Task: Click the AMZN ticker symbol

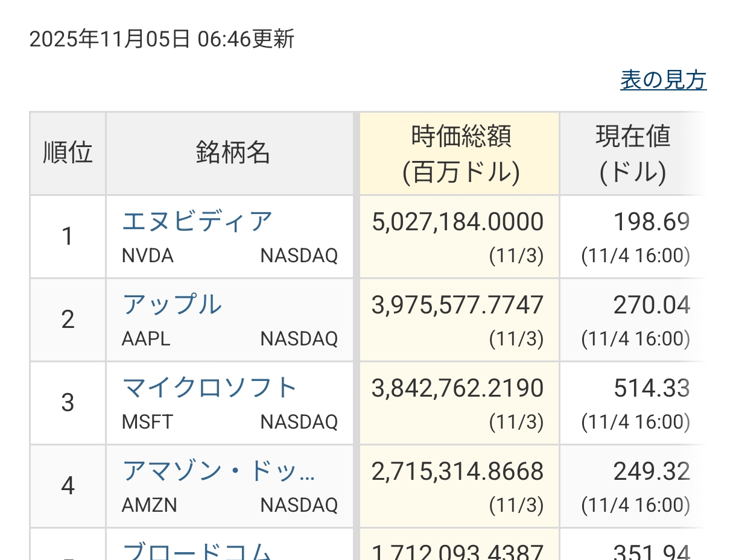Action: 149,505
